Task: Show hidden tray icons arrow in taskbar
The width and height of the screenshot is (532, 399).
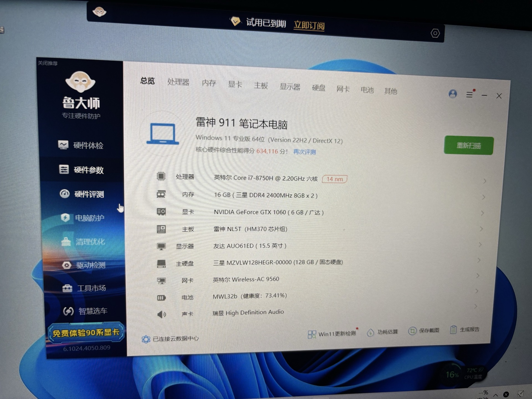Action: pos(496,395)
